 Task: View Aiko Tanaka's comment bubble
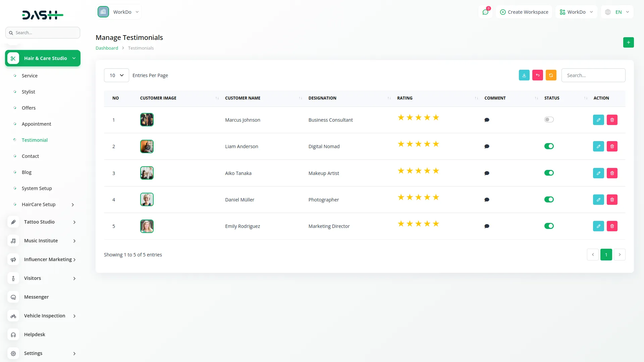pyautogui.click(x=487, y=173)
